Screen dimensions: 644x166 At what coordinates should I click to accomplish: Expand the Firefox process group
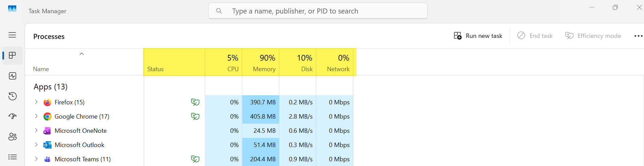point(36,102)
